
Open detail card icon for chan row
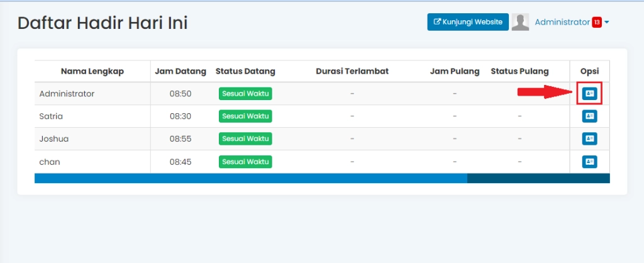point(589,162)
